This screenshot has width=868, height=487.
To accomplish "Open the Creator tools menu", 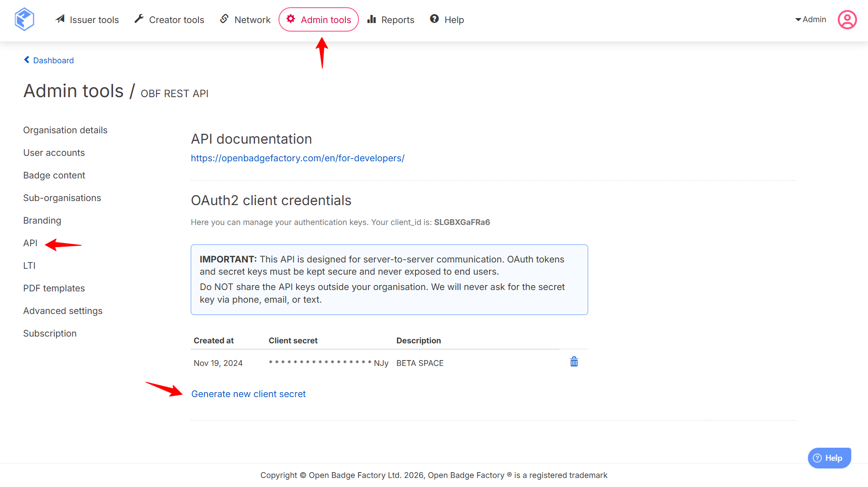I will coord(170,19).
